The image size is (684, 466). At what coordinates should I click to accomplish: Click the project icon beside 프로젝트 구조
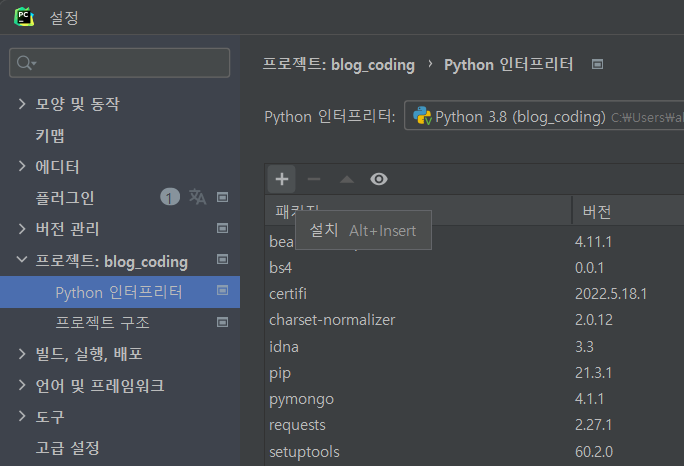[222, 322]
